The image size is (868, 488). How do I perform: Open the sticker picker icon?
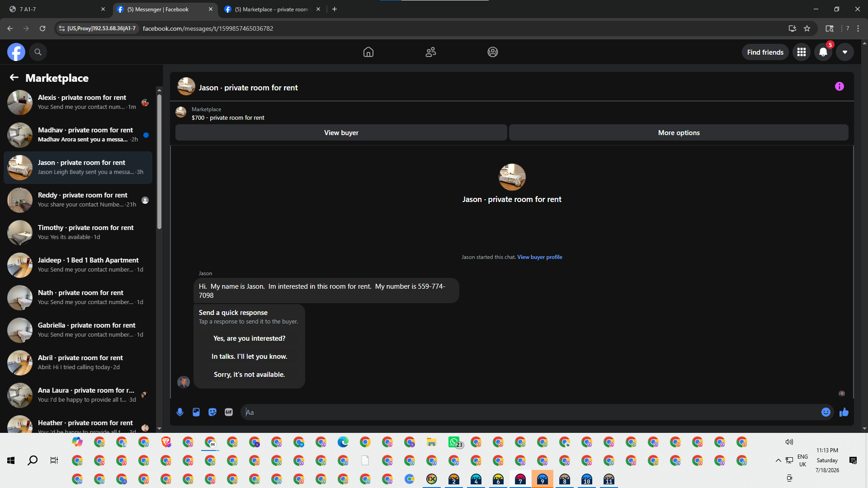[212, 412]
